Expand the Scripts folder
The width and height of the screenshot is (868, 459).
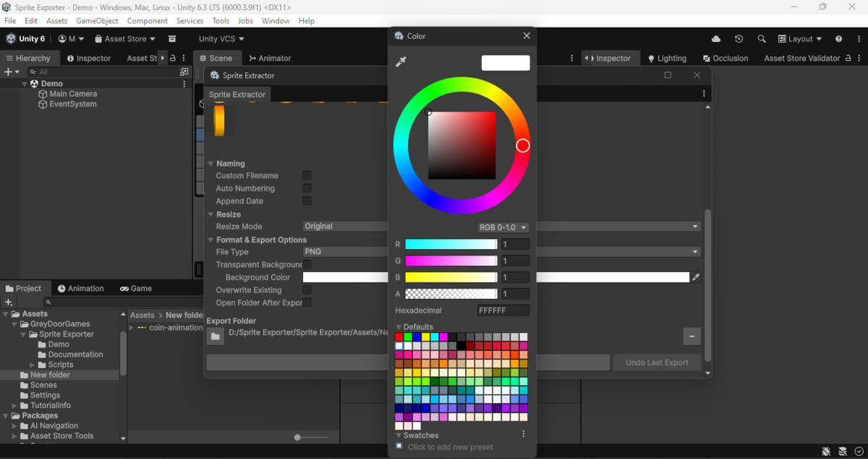(x=33, y=365)
